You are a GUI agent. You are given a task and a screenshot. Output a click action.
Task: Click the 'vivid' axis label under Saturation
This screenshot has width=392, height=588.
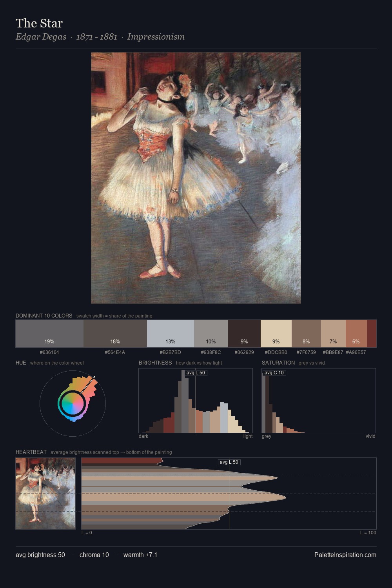click(370, 436)
